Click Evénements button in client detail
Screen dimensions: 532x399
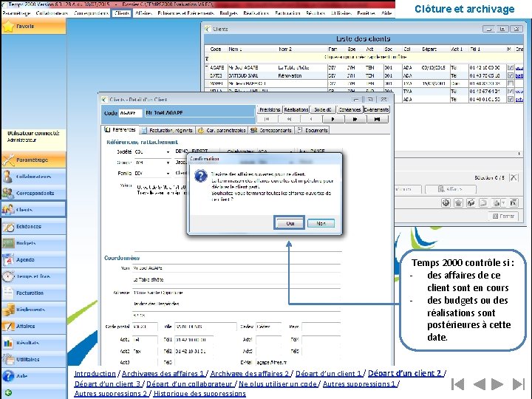[x=376, y=109]
